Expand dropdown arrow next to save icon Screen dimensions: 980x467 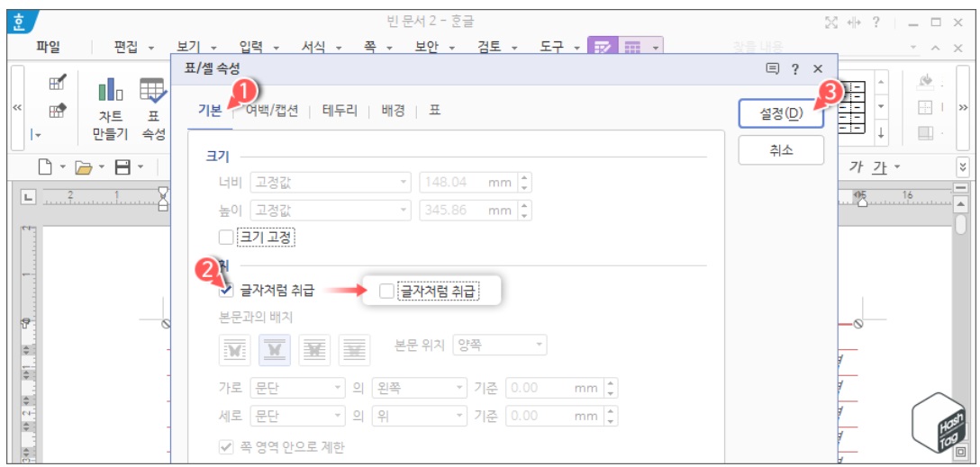click(140, 167)
